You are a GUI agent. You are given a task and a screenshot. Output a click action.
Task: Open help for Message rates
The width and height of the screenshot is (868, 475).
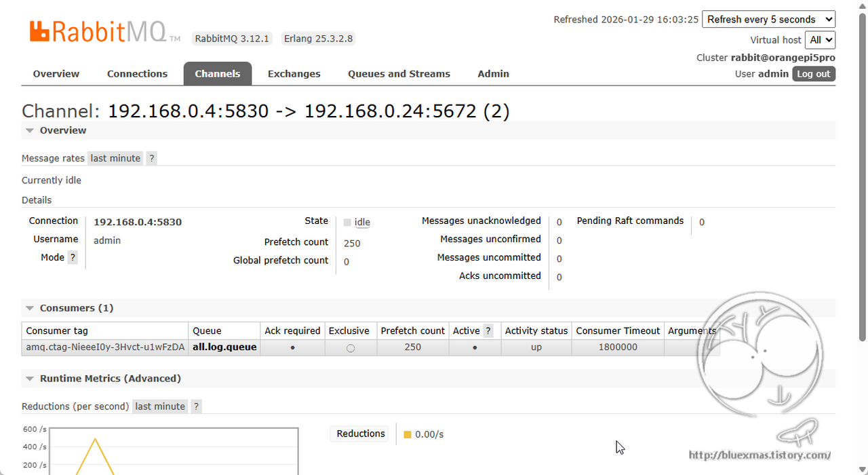(152, 158)
